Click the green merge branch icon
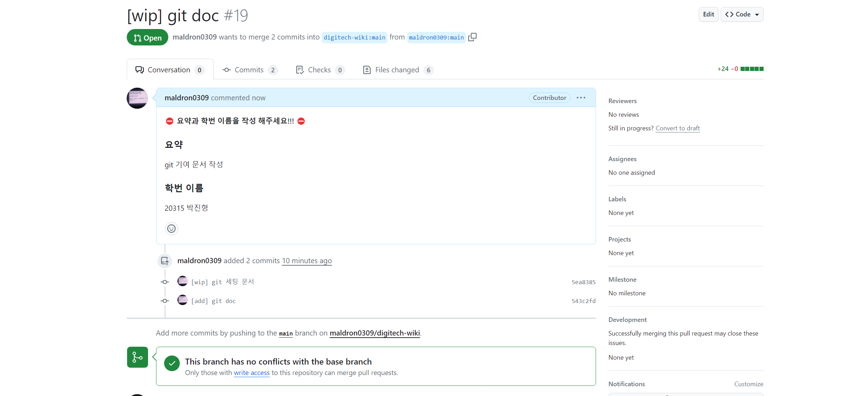 (x=137, y=357)
